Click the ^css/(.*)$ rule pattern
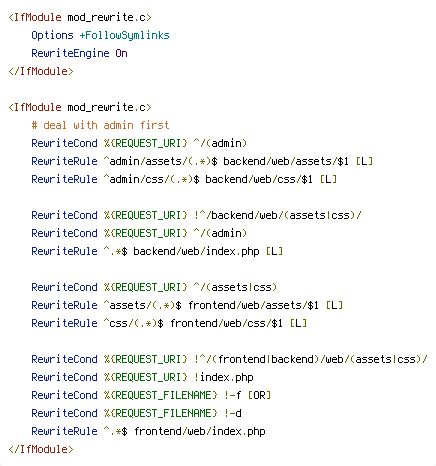Viewport: 436px width, 466px height. [x=133, y=323]
